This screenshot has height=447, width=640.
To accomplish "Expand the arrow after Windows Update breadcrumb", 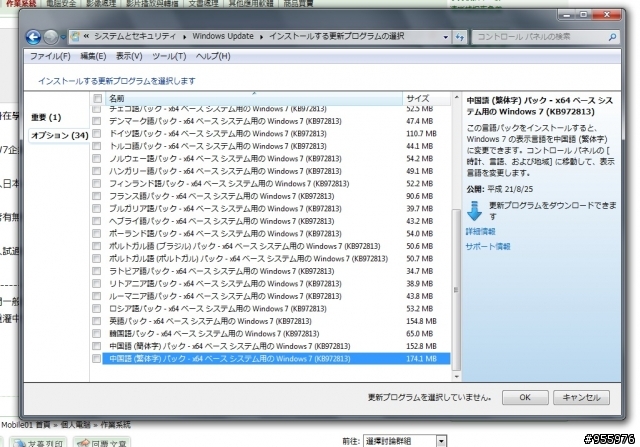I will click(261, 37).
